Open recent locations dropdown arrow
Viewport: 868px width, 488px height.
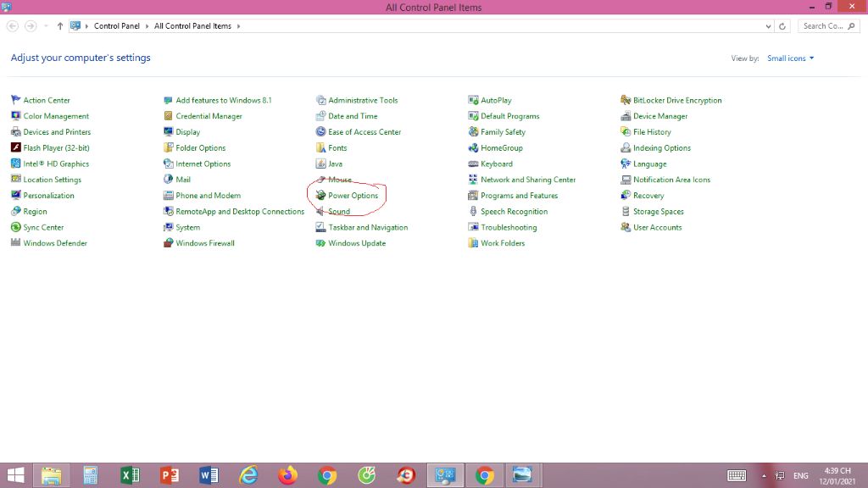pos(46,26)
